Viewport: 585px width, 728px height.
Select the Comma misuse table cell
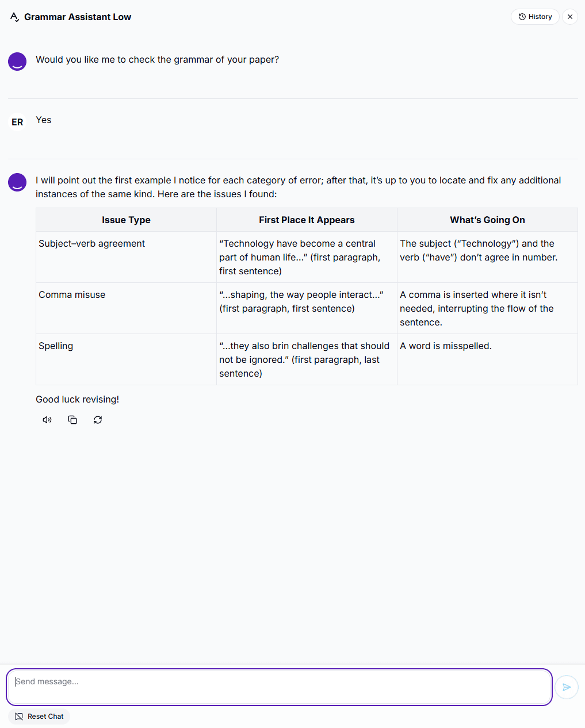tap(126, 308)
